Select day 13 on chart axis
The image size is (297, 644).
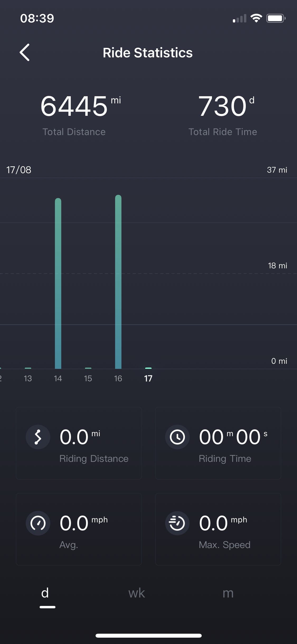point(28,378)
